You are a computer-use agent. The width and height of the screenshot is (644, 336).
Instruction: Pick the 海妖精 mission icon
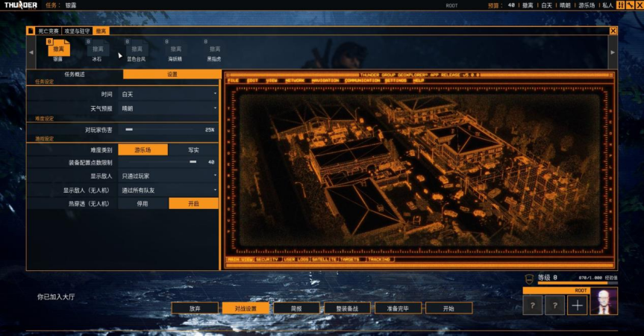tap(175, 49)
